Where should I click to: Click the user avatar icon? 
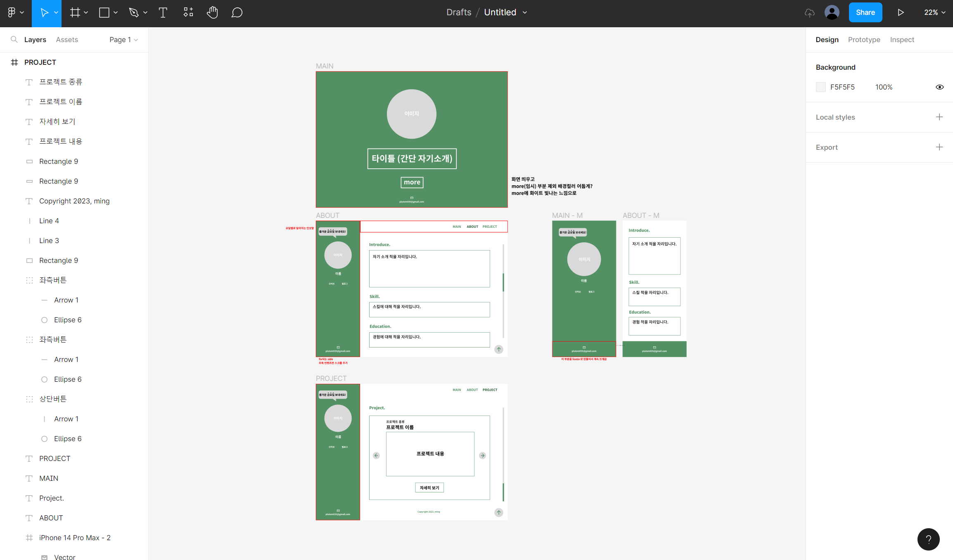click(832, 12)
